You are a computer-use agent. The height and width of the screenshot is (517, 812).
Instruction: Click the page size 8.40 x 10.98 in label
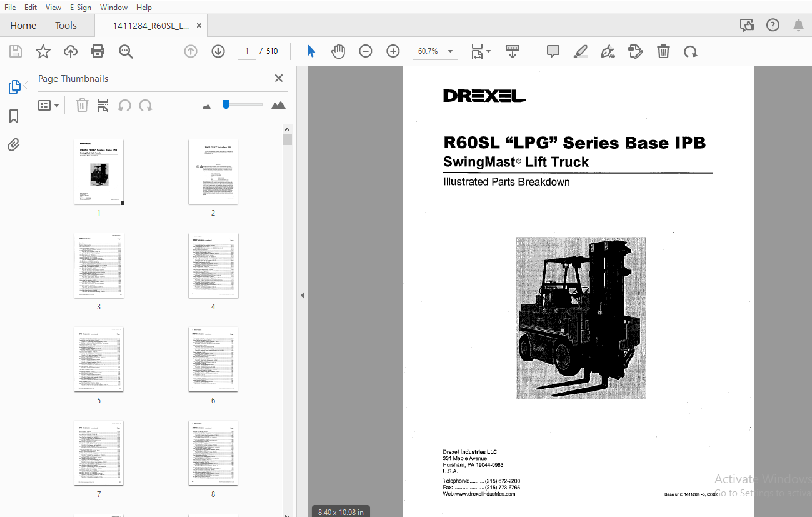point(341,512)
